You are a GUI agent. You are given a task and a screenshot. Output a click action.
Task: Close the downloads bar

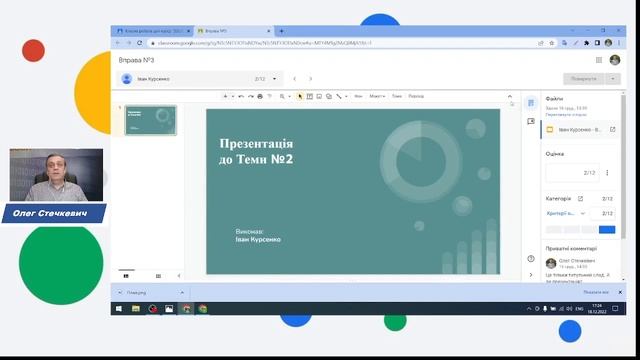(x=620, y=292)
